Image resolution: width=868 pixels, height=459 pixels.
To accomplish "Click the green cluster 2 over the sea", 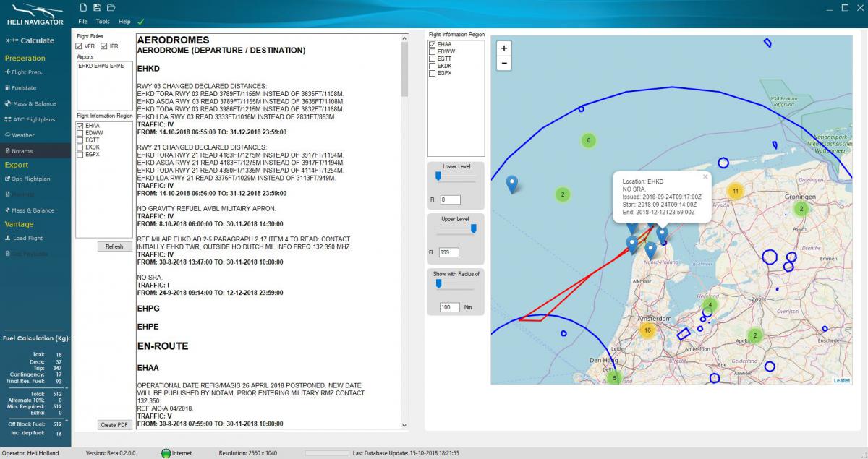I will click(563, 194).
